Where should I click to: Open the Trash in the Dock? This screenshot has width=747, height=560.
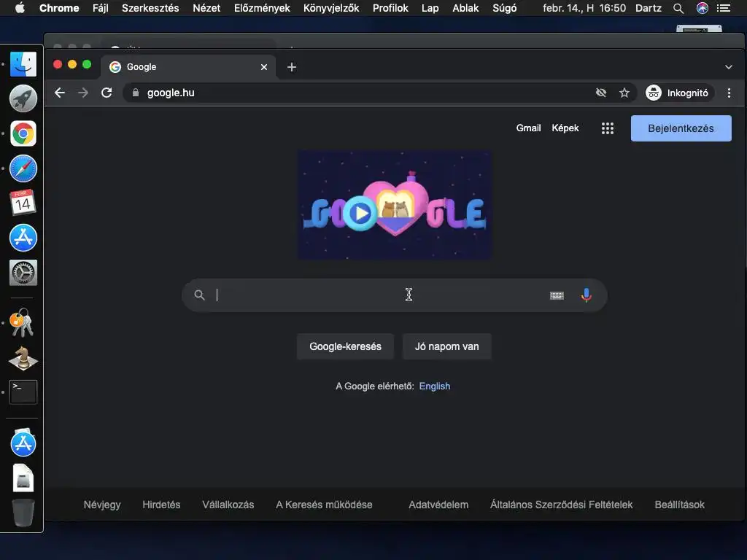(23, 513)
